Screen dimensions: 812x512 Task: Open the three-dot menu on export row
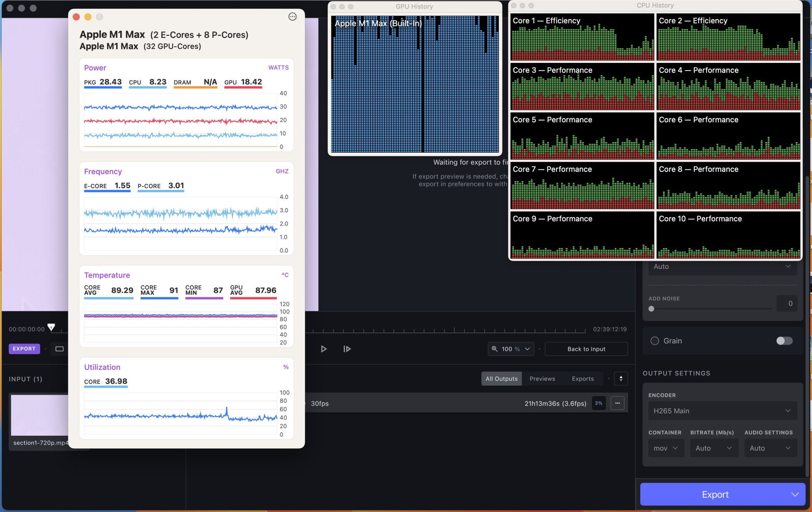tap(618, 403)
